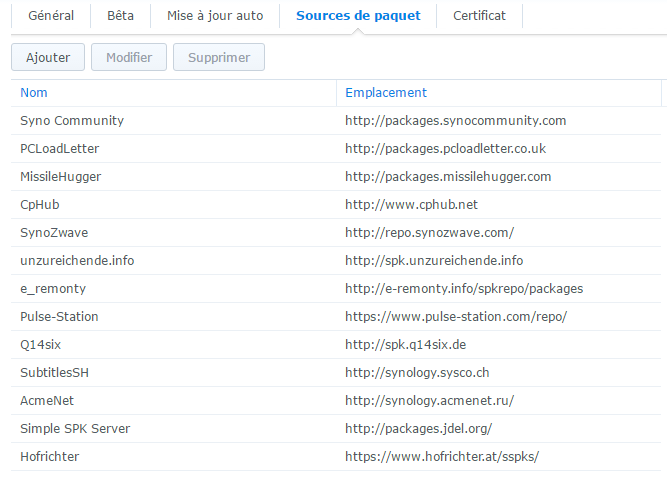This screenshot has height=493, width=667.
Task: Click the http://spk.q14six.de location
Action: [x=405, y=345]
